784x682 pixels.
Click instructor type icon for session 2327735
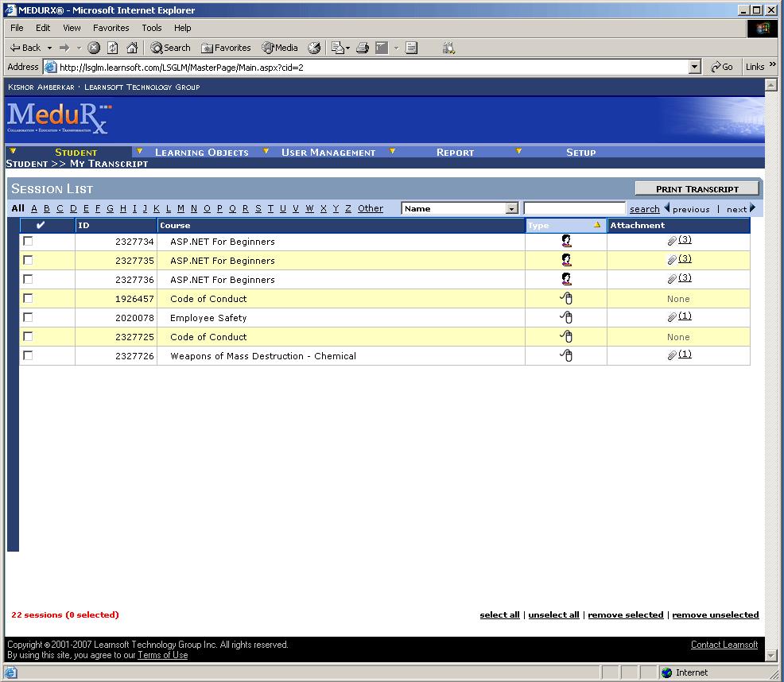[566, 260]
